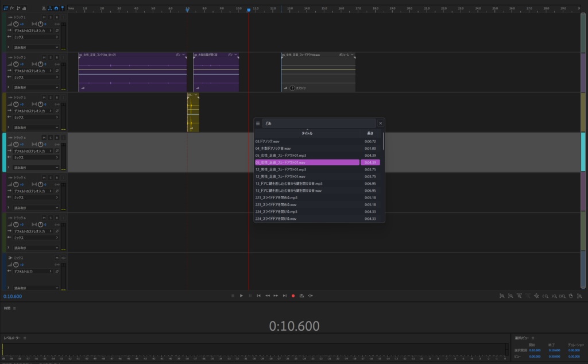Click the search field containing どあ

(x=319, y=123)
